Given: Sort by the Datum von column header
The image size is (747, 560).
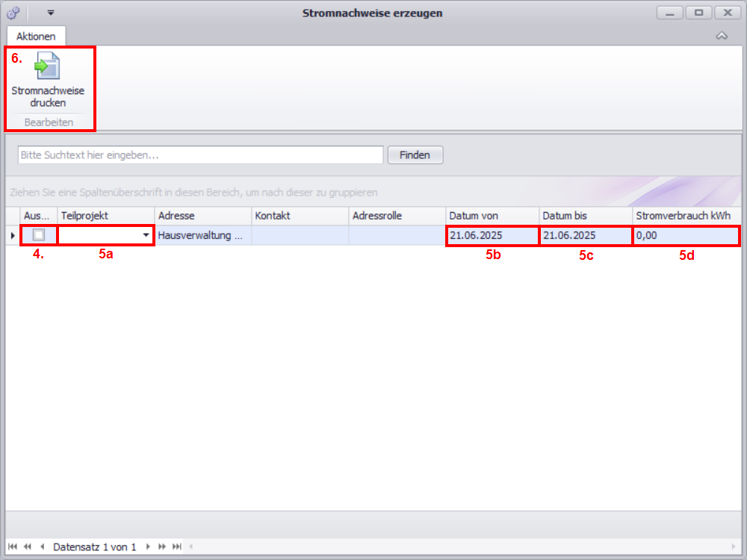Looking at the screenshot, I should click(492, 216).
